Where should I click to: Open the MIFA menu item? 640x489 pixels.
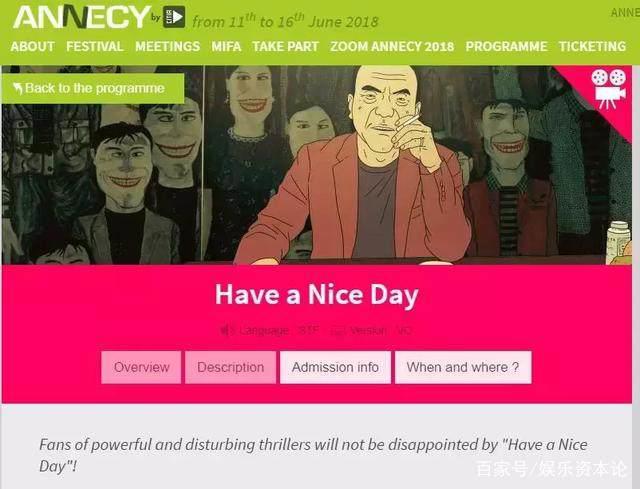(226, 47)
